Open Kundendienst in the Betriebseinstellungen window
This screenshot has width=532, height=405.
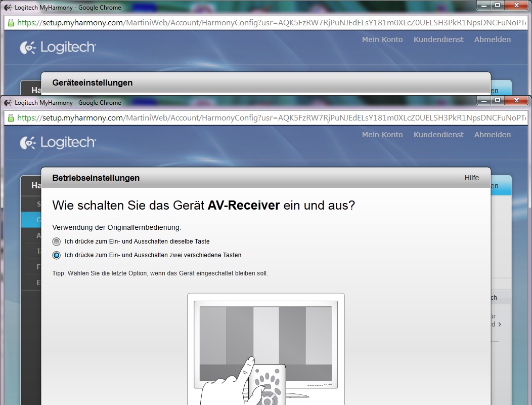(438, 135)
